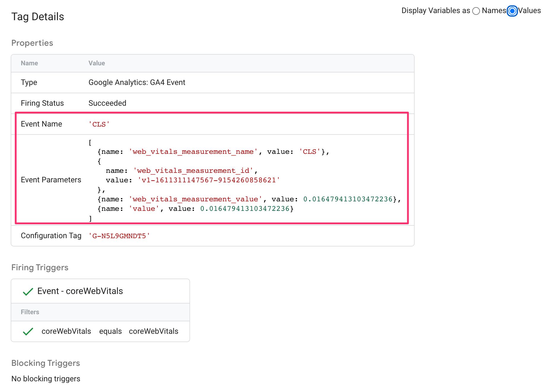The width and height of the screenshot is (553, 392).
Task: Click the Properties section heading
Action: tap(32, 43)
